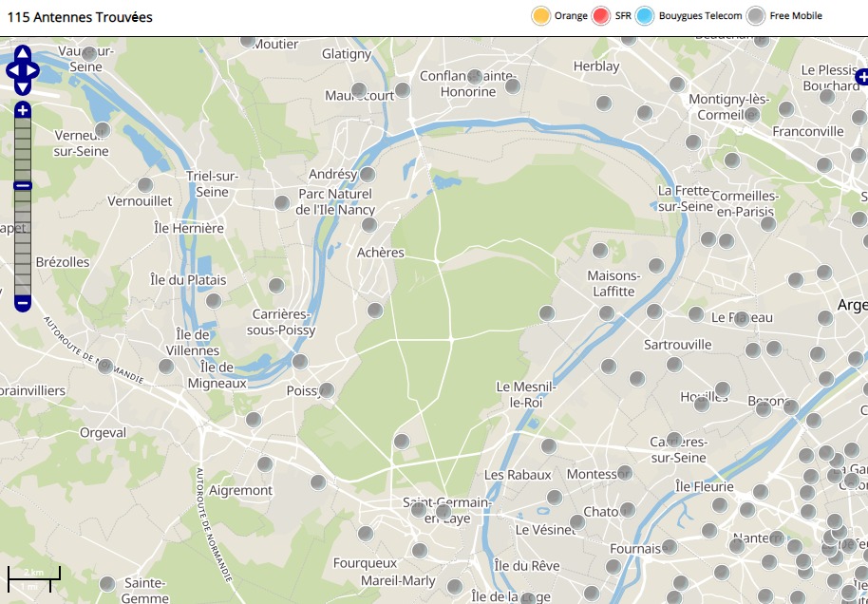
Task: Pan the map left with the arrow
Action: [x=12, y=70]
